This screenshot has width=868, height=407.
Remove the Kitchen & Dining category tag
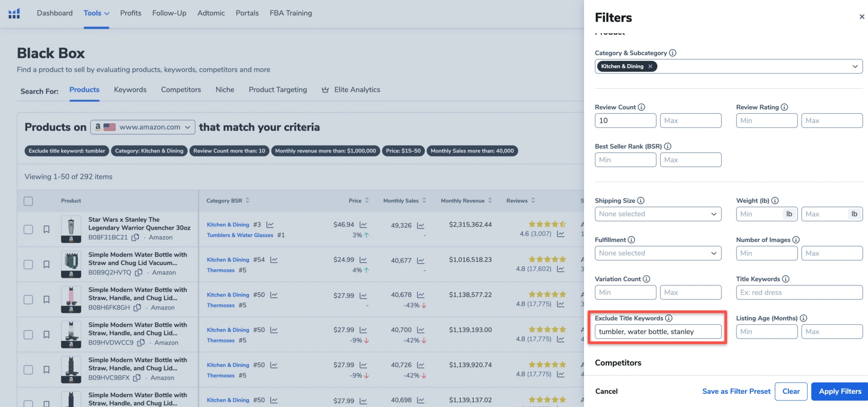pos(650,66)
